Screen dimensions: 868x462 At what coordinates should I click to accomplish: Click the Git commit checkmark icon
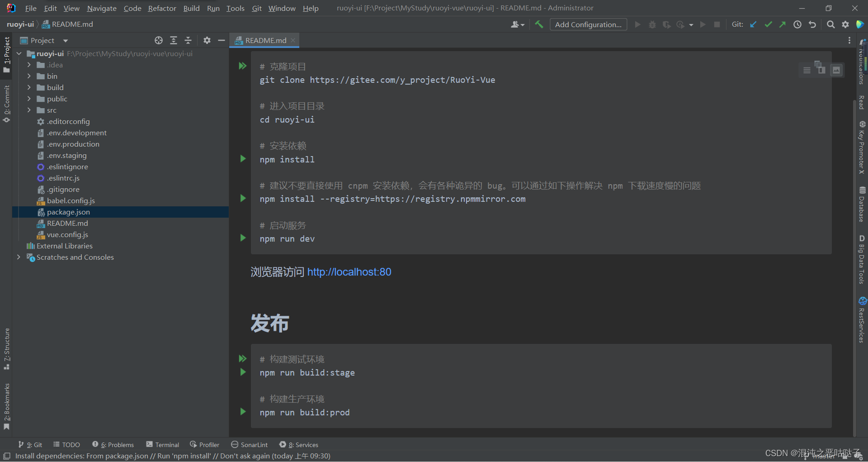pyautogui.click(x=768, y=24)
